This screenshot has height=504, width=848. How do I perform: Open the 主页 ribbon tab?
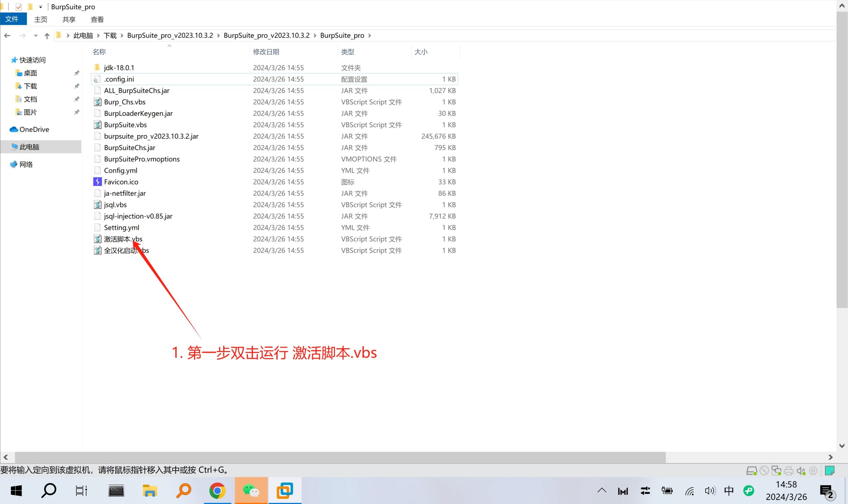(40, 19)
